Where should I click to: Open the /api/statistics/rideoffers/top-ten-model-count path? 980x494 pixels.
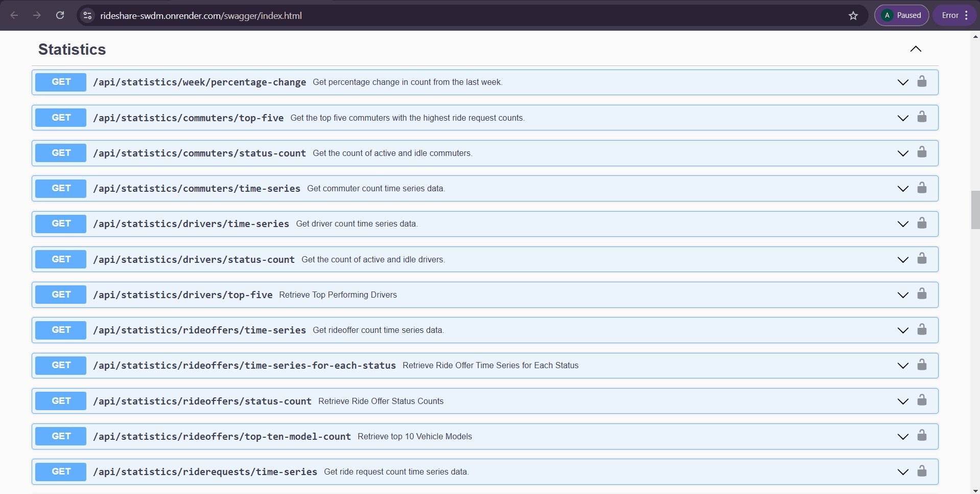tap(222, 437)
